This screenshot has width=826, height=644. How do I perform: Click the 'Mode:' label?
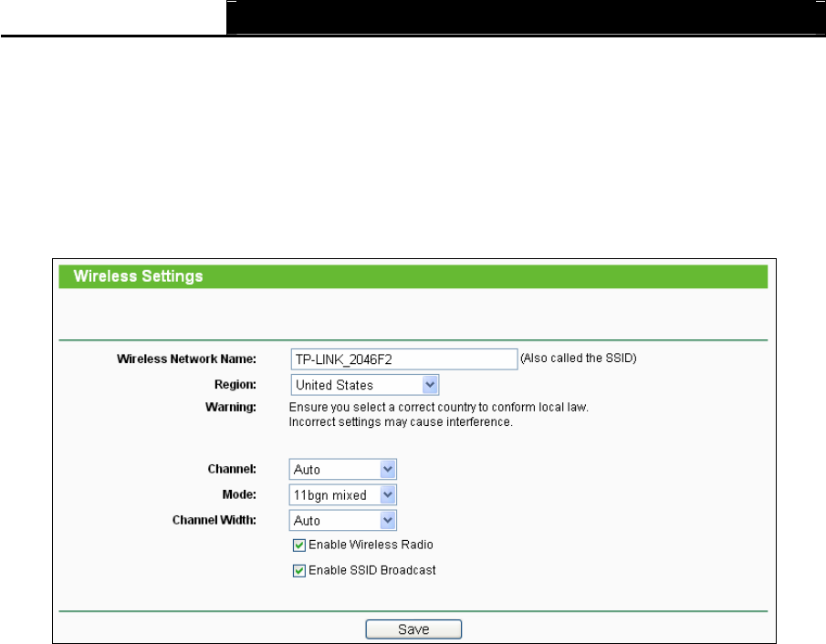[239, 494]
